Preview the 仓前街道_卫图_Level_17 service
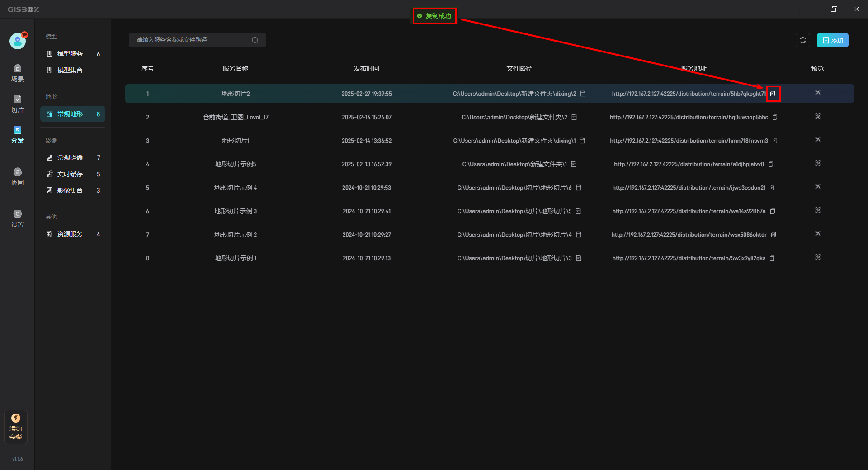Image resolution: width=868 pixels, height=470 pixels. (x=818, y=116)
